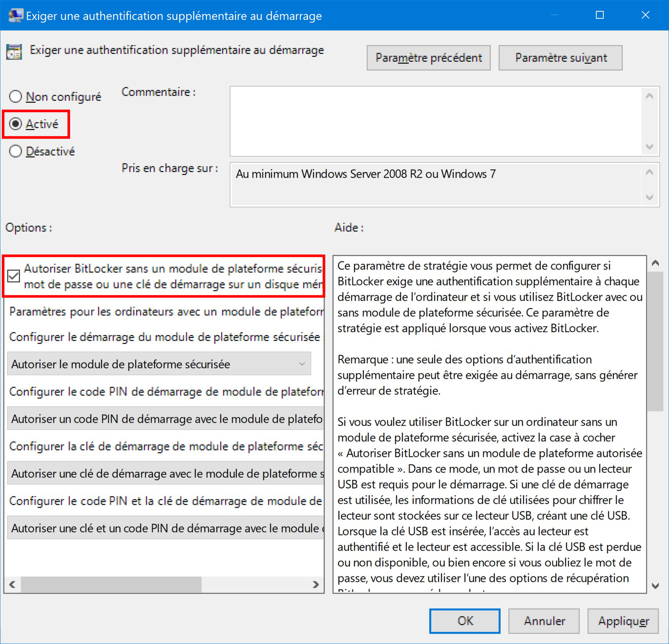The height and width of the screenshot is (644, 669).
Task: Click the 'Pris en charge sur' scroll up arrow
Action: 649,172
